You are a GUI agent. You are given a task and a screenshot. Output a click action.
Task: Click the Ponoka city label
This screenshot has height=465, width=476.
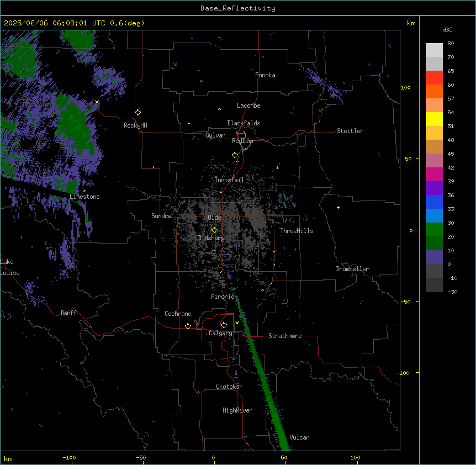click(265, 75)
